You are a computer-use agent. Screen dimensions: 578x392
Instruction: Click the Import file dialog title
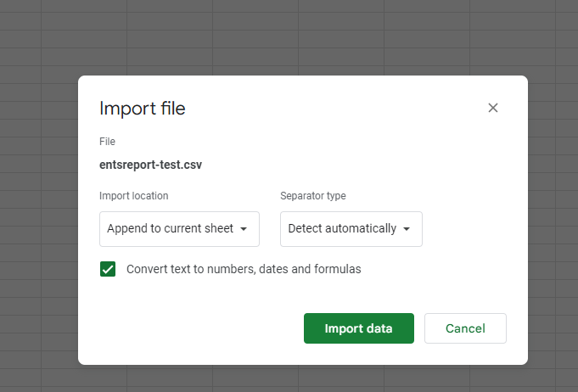click(143, 108)
